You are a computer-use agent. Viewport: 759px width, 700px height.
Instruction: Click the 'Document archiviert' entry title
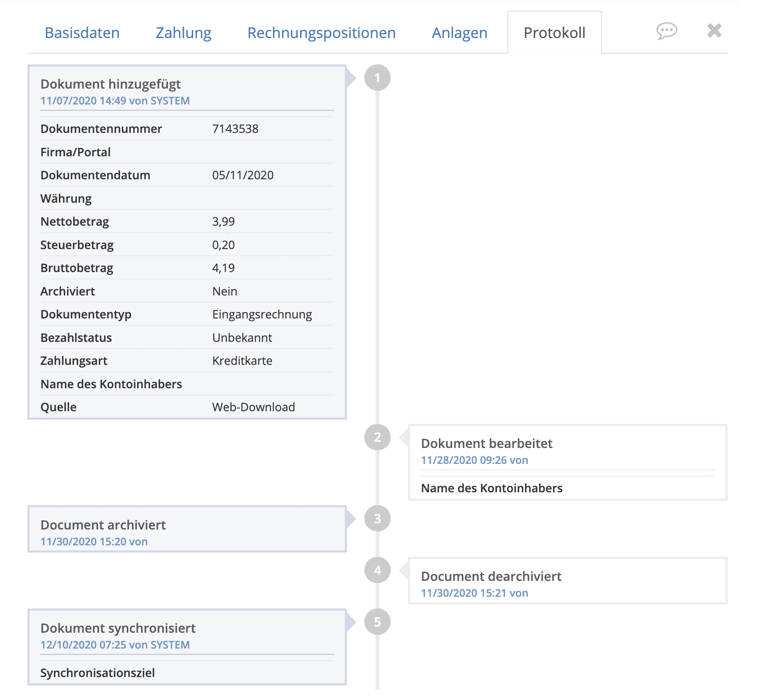(x=103, y=525)
